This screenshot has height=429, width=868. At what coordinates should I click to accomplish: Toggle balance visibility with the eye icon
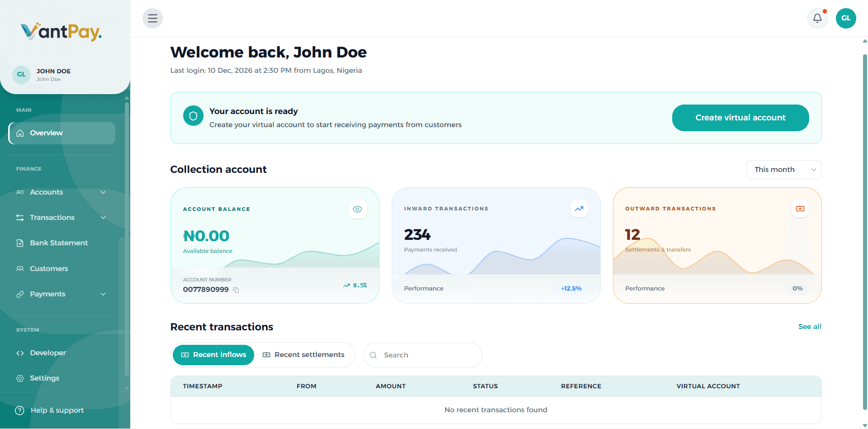357,209
